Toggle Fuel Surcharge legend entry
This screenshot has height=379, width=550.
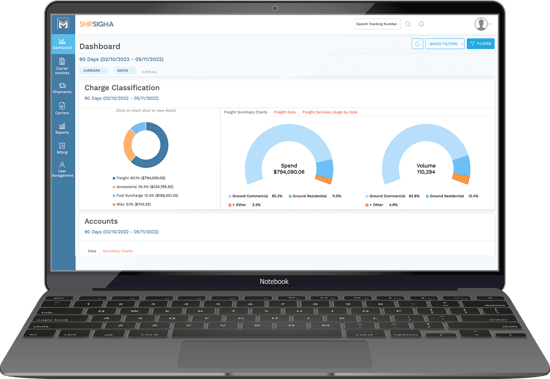[145, 195]
